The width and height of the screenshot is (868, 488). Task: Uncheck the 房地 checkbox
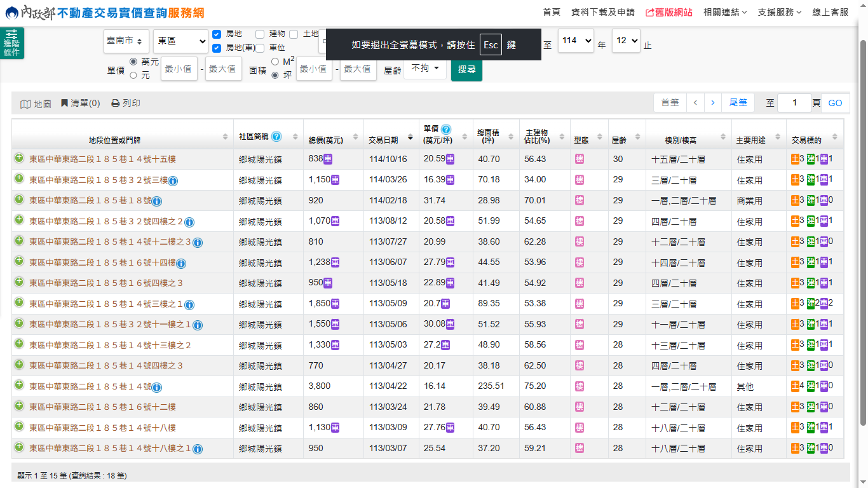pyautogui.click(x=217, y=34)
